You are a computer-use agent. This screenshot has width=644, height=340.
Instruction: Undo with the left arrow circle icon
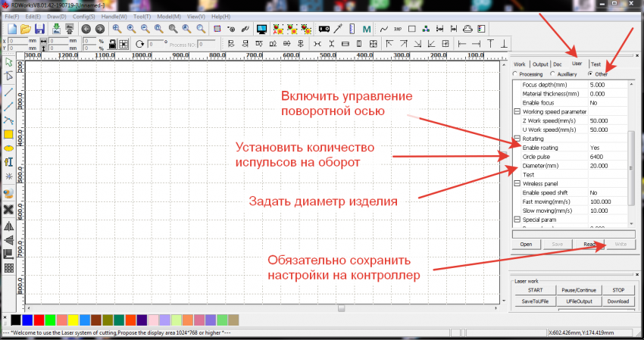click(86, 29)
